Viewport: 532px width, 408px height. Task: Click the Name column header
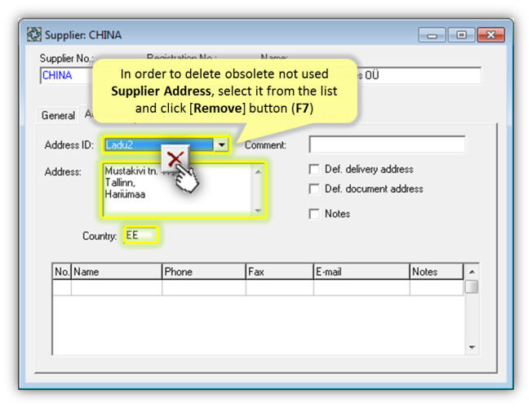(116, 272)
